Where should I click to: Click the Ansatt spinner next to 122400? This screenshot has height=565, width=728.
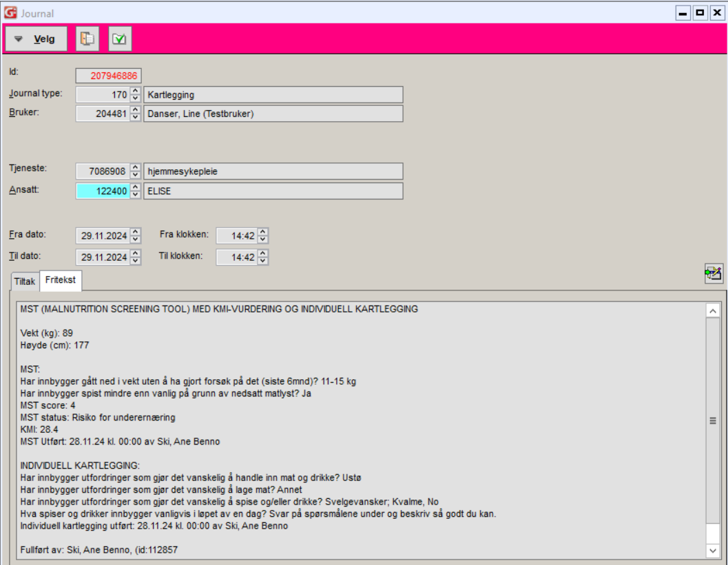pyautogui.click(x=136, y=191)
